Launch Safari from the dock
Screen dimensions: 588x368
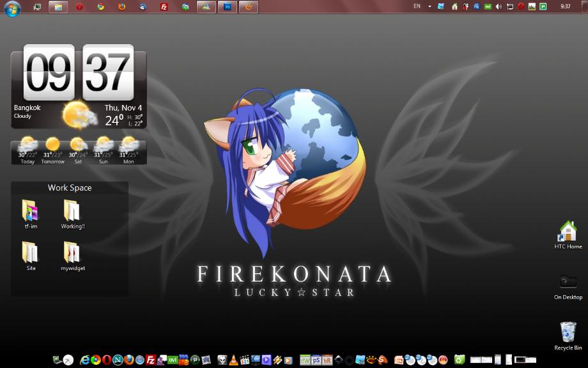[139, 360]
